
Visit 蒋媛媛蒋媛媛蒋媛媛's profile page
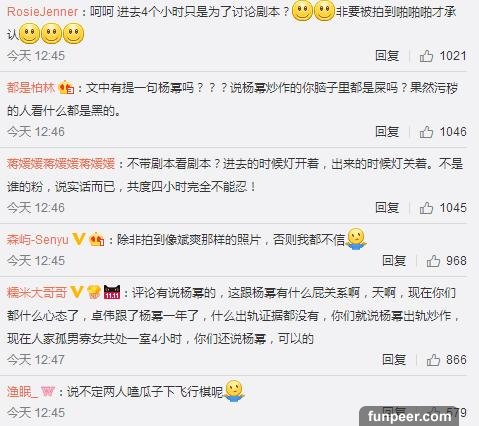coord(61,164)
